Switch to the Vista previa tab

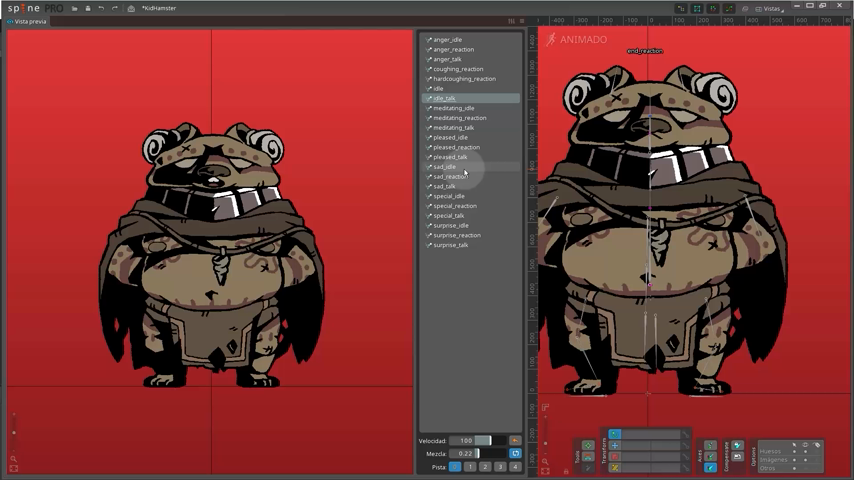27,21
